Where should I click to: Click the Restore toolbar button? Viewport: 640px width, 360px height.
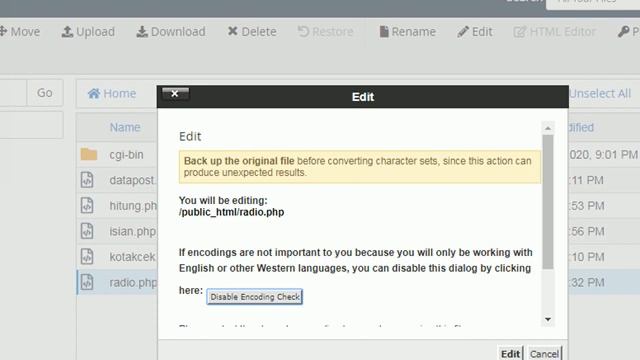326,32
